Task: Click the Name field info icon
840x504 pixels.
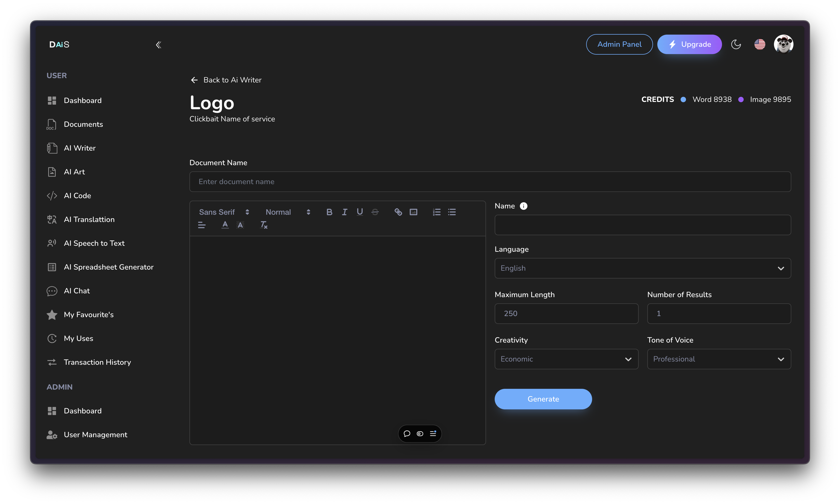Action: [x=523, y=206]
